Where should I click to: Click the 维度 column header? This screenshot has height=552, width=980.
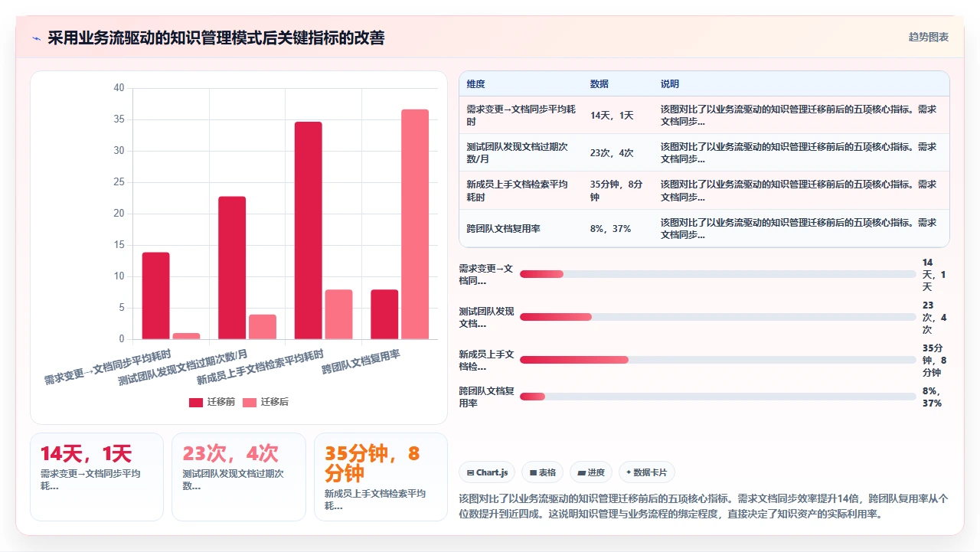point(476,84)
